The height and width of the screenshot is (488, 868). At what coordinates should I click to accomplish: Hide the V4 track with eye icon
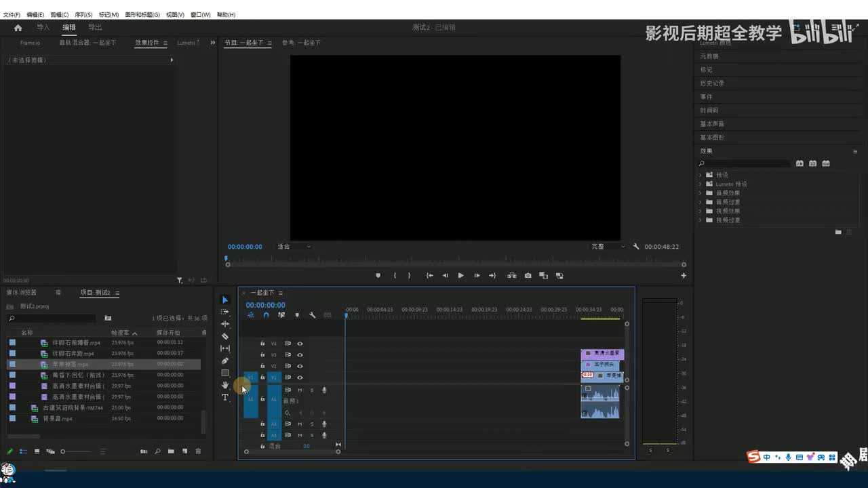(300, 344)
